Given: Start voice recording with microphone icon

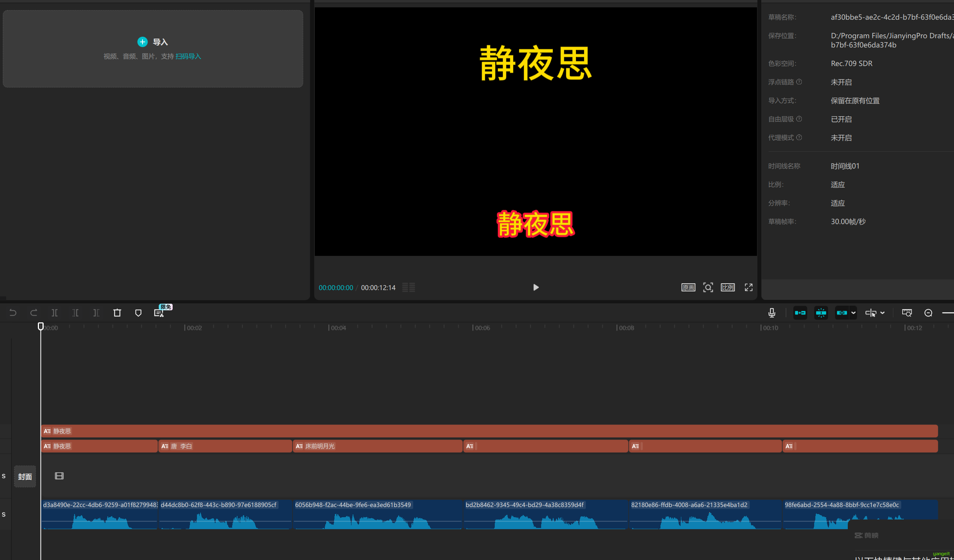Looking at the screenshot, I should click(772, 313).
